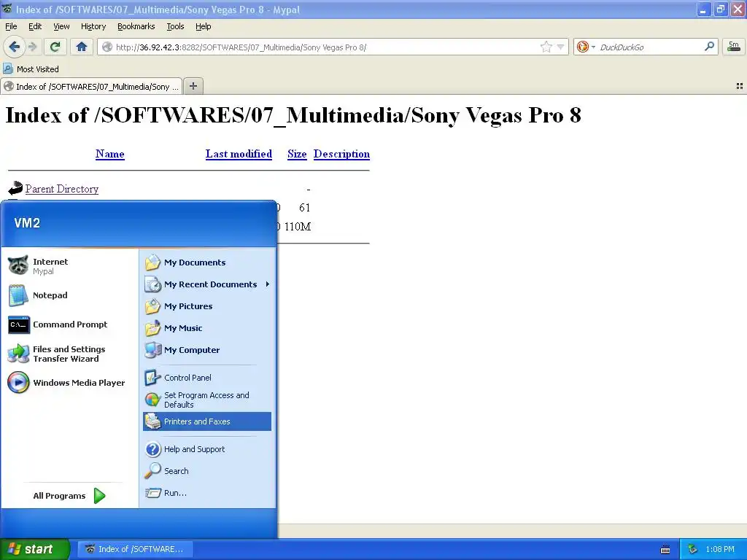This screenshot has width=747, height=560.
Task: Click the browser forward arrow
Action: click(x=32, y=47)
